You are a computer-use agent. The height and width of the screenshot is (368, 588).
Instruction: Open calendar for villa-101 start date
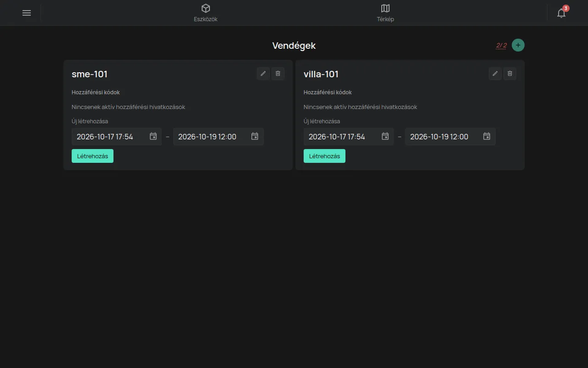pos(385,136)
